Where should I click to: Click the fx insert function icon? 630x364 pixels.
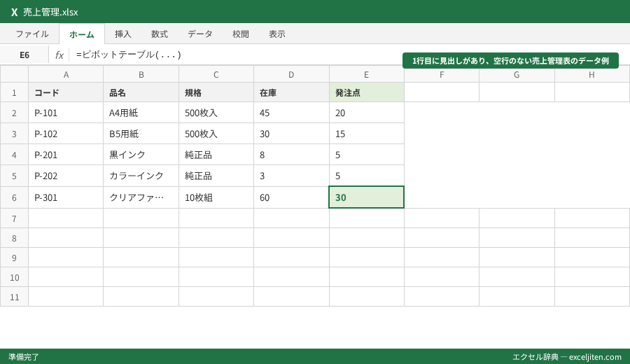coord(59,55)
